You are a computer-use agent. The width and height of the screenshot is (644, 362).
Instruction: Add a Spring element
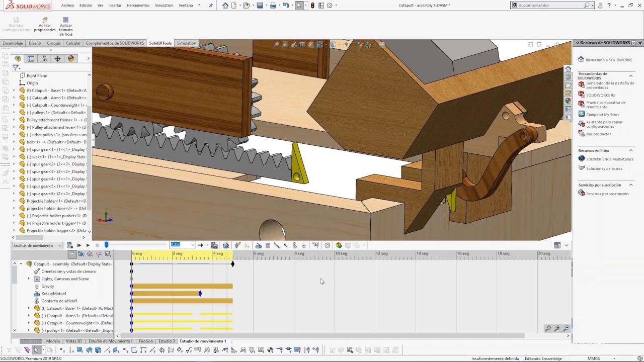(x=268, y=245)
